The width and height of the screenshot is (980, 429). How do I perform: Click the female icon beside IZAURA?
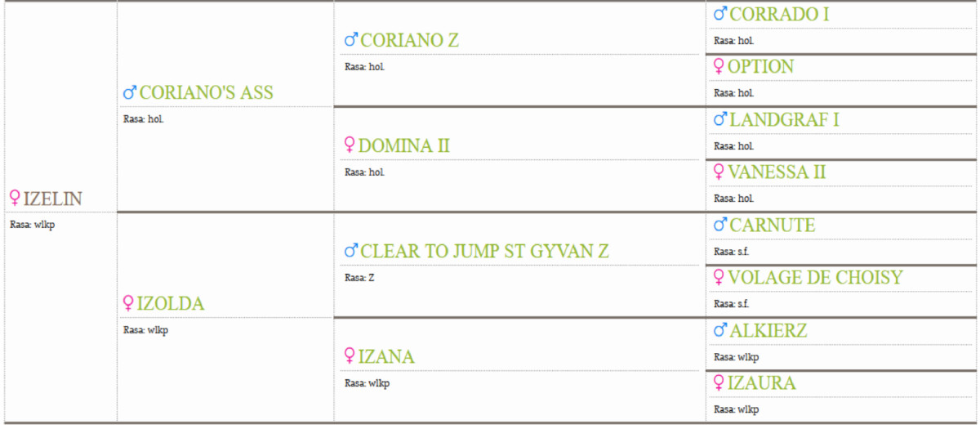(719, 383)
